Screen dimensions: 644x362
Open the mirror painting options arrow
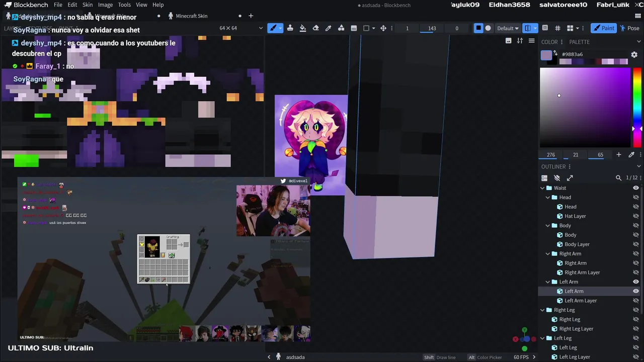[x=535, y=28]
